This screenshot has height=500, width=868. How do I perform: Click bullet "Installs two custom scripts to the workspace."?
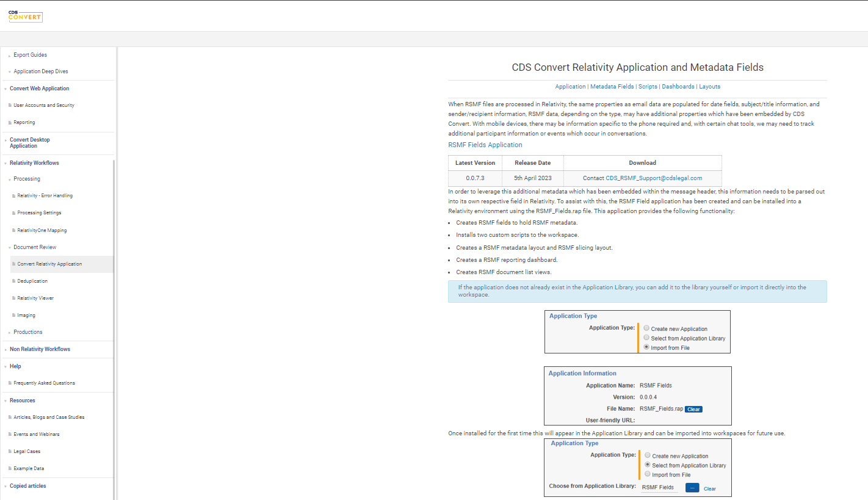point(517,235)
